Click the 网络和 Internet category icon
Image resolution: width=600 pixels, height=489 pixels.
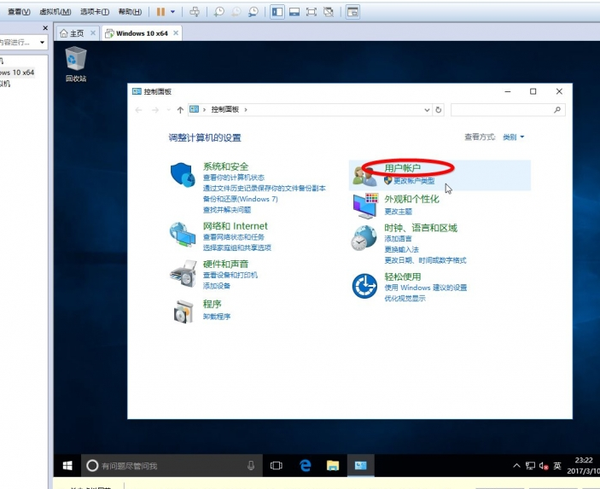point(184,235)
